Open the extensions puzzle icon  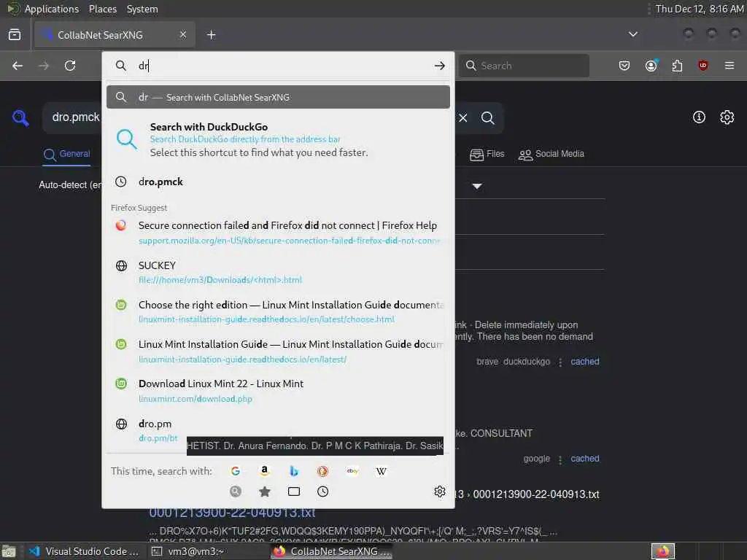click(677, 66)
